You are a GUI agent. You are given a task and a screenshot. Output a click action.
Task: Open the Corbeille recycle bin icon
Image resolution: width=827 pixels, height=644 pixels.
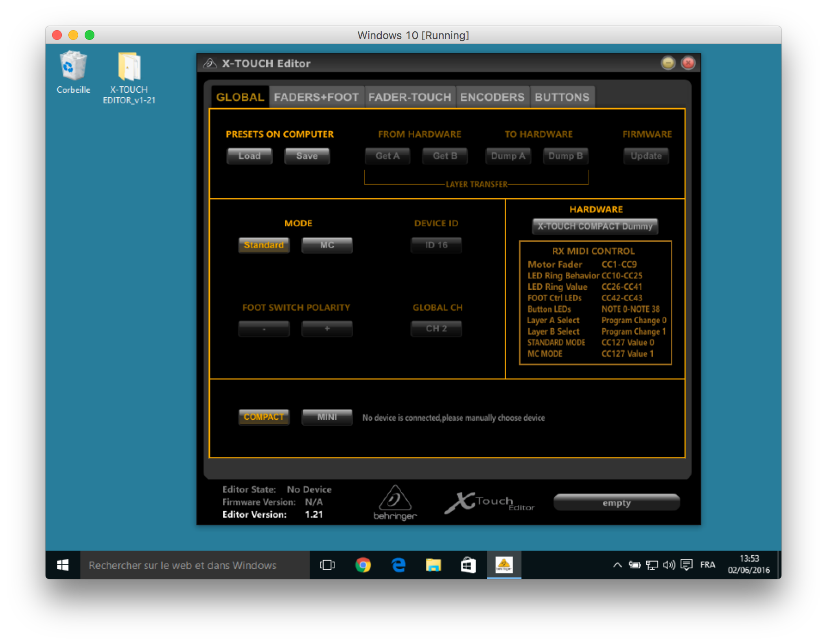tap(73, 66)
